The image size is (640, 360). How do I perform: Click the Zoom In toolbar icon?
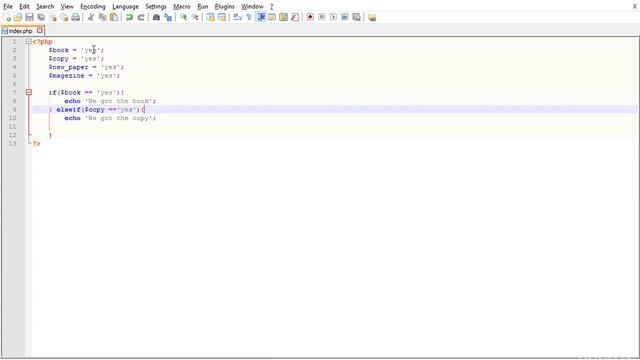pos(183,17)
